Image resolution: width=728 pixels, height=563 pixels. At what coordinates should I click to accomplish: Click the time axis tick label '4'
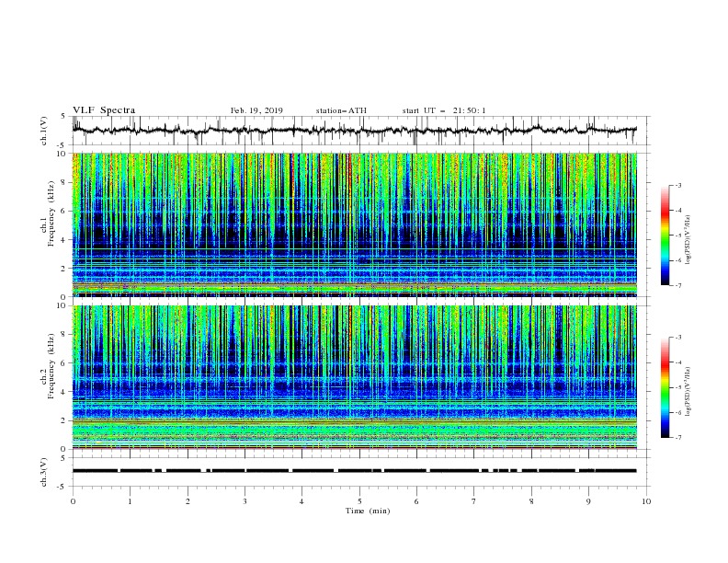coord(302,501)
